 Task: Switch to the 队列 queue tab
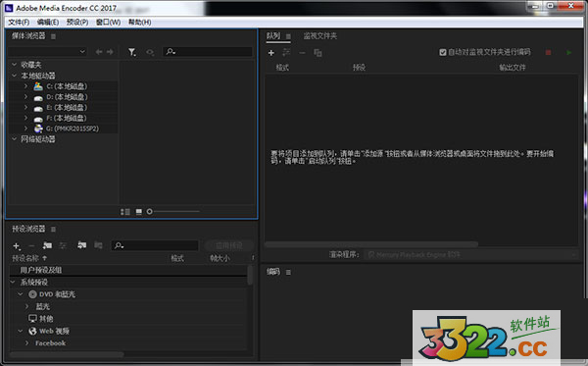click(273, 36)
